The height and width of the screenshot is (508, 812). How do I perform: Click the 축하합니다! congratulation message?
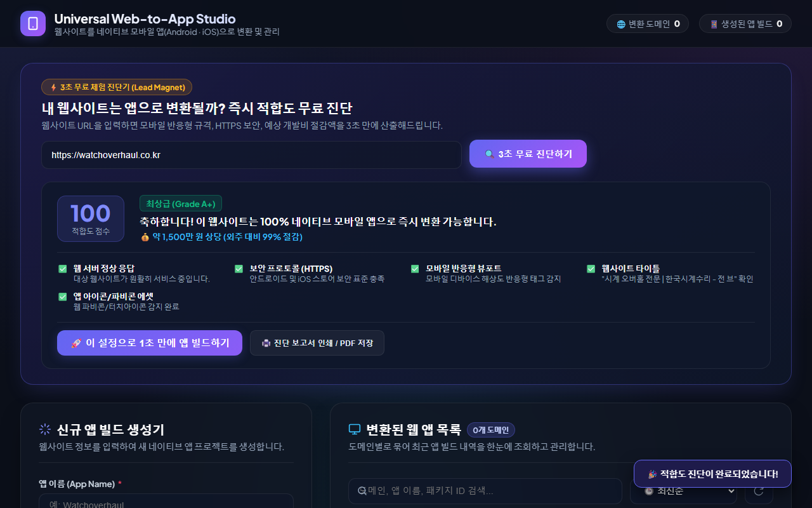pyautogui.click(x=318, y=222)
